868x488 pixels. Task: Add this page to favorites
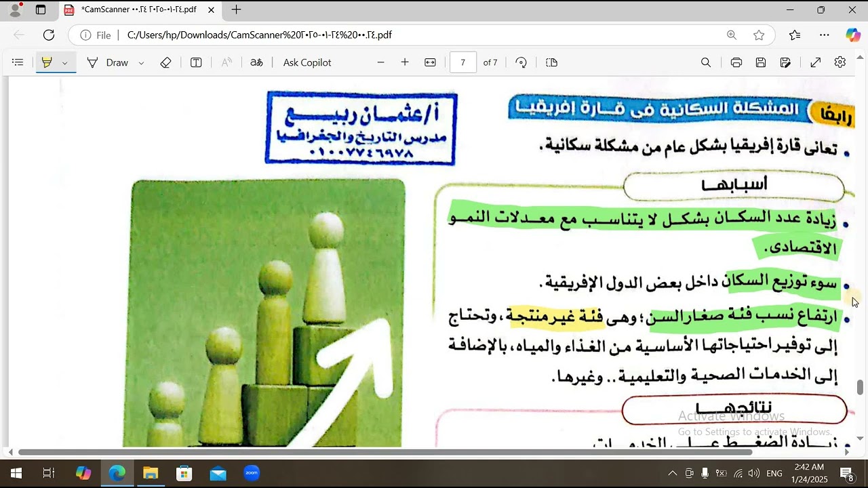[x=759, y=35]
